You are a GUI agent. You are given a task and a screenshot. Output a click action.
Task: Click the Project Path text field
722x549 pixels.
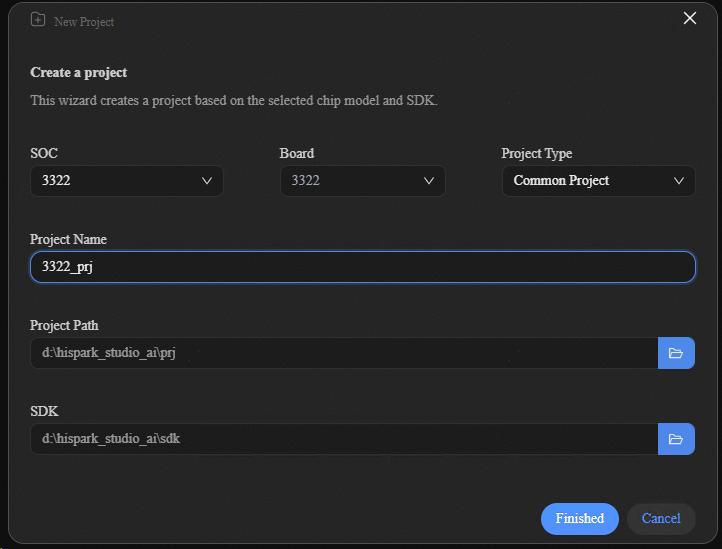pyautogui.click(x=343, y=353)
